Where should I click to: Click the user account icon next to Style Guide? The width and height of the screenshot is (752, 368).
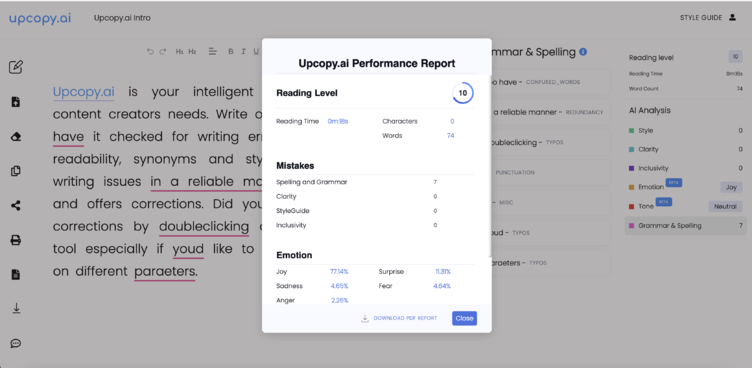click(732, 18)
